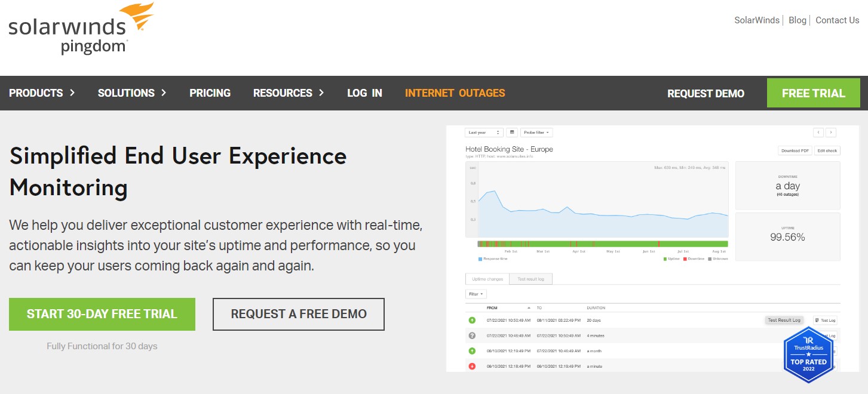The width and height of the screenshot is (868, 394).
Task: Open INTERNET OUTAGES link
Action: pyautogui.click(x=455, y=93)
